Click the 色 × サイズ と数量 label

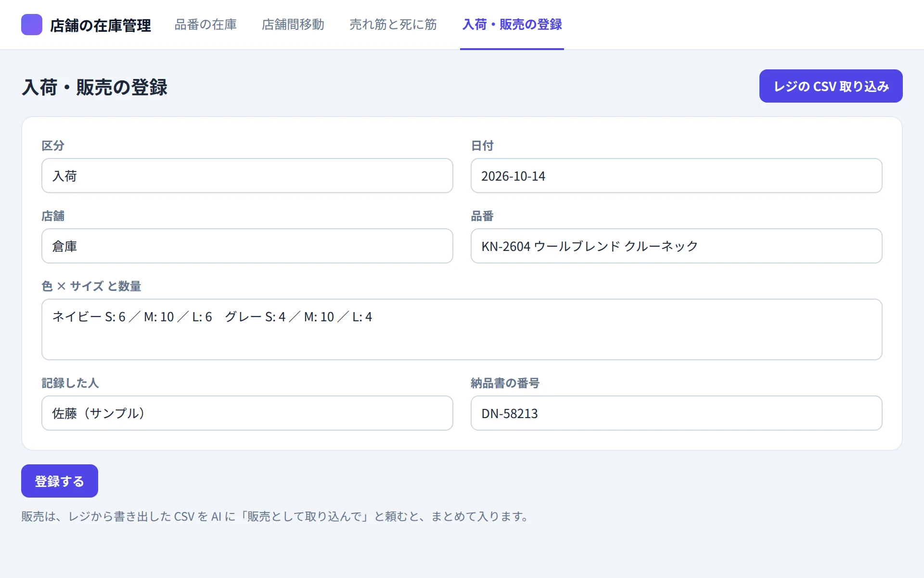[91, 286]
